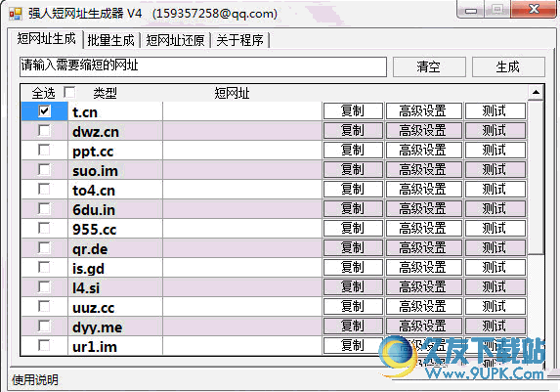Viewport: 560px width, 392px height.
Task: Click the list scrollbar up arrow
Action: [x=536, y=93]
